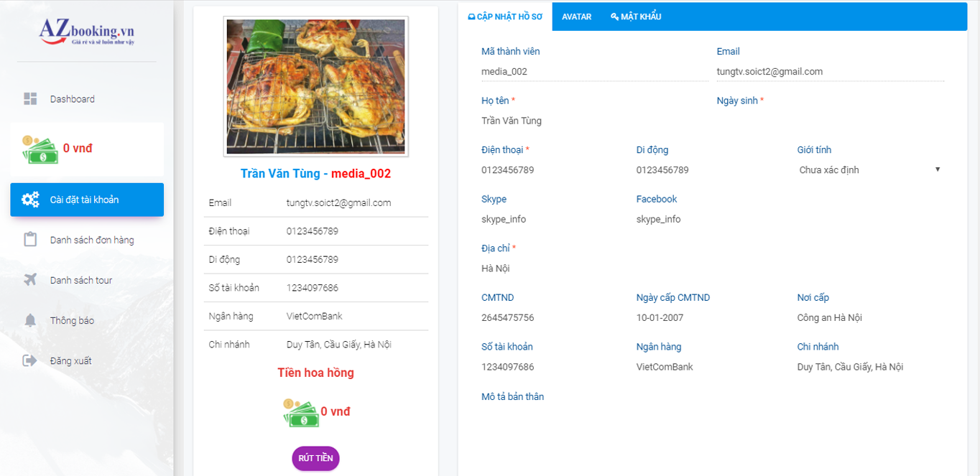980x476 pixels.
Task: Click the gears icon for Cài đặt tài khoản
Action: click(30, 200)
